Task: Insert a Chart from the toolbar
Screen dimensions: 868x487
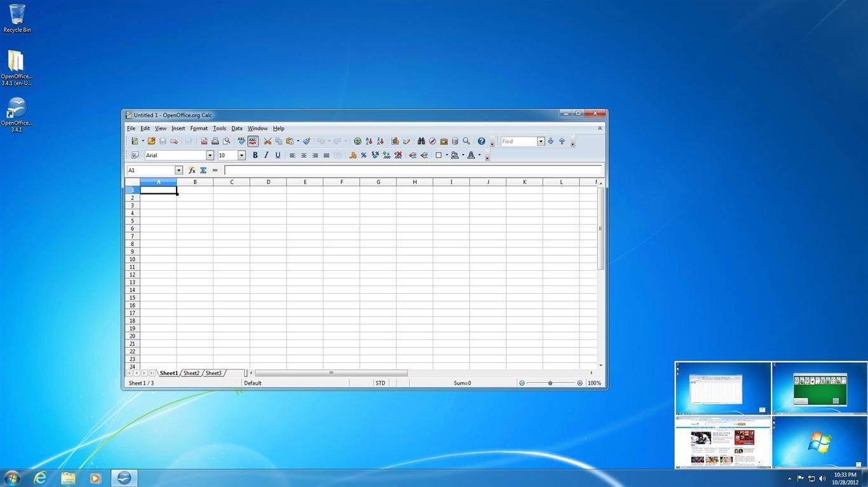Action: 395,141
